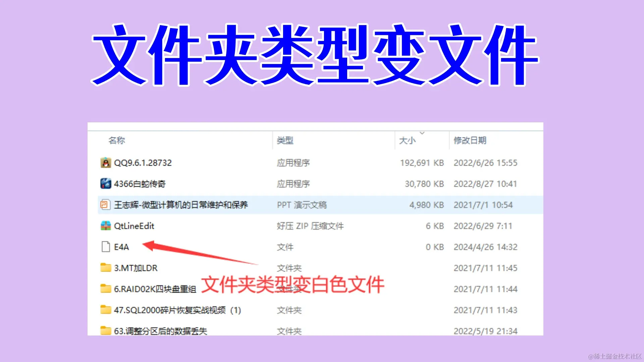Click the 30,780 KB size value
This screenshot has width=644, height=362.
pyautogui.click(x=424, y=184)
